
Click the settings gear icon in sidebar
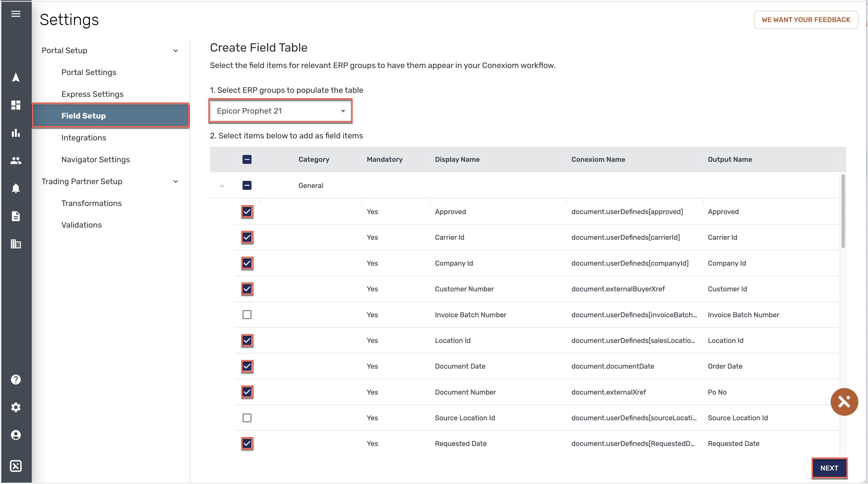[16, 407]
